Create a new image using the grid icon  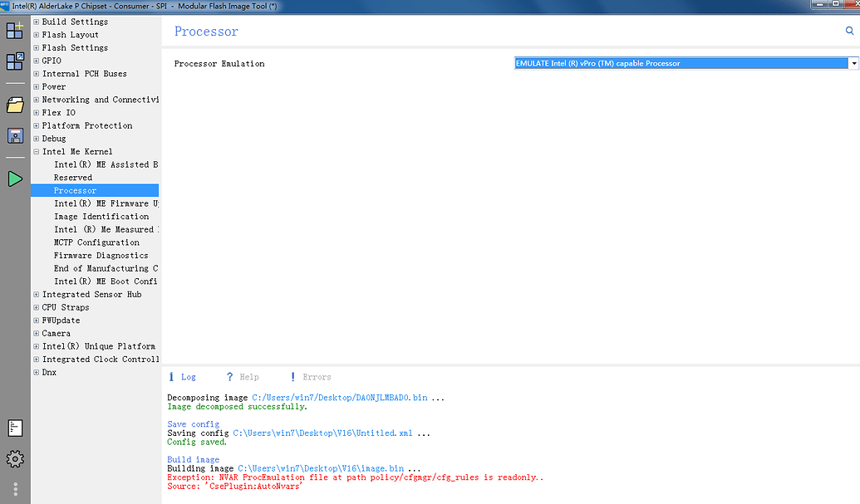13,30
